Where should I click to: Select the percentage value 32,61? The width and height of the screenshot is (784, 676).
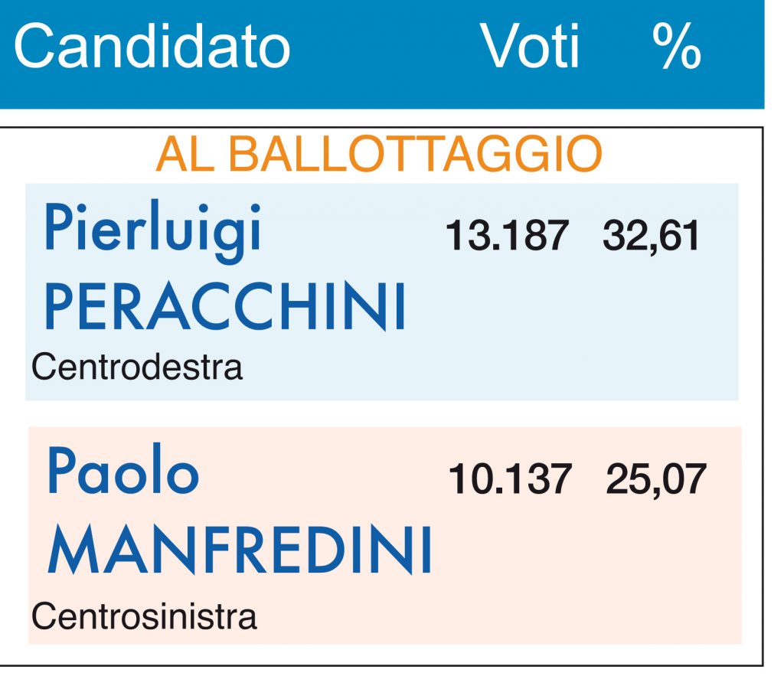651,237
